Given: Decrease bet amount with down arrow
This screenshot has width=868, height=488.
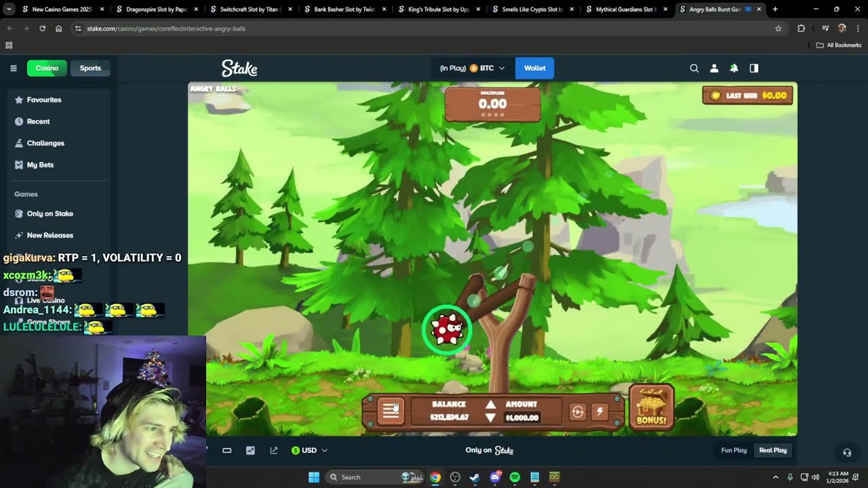Looking at the screenshot, I should [x=490, y=418].
